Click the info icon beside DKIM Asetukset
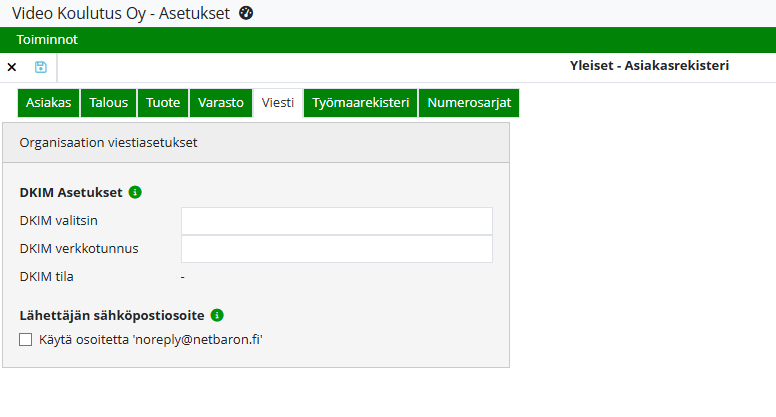Screen dimensions: 776x417 (135, 192)
